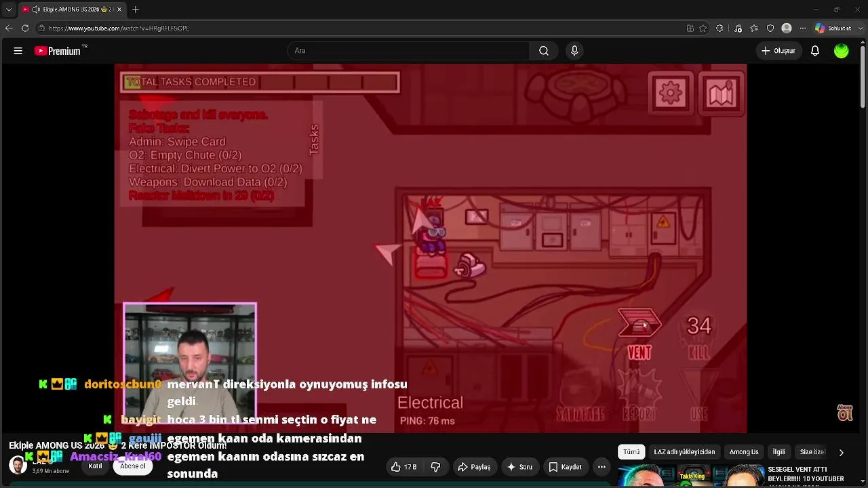Open the in-game map icon
The image size is (868, 488).
(x=722, y=93)
